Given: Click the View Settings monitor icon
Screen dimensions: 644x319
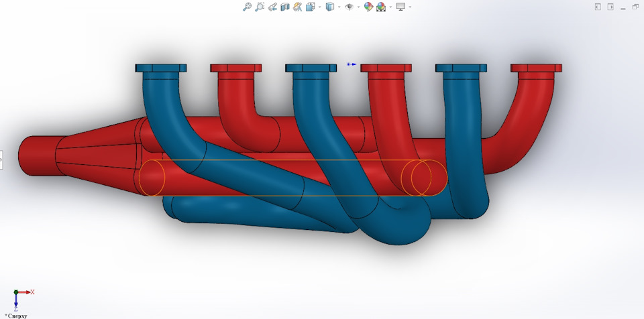Looking at the screenshot, I should [x=400, y=7].
